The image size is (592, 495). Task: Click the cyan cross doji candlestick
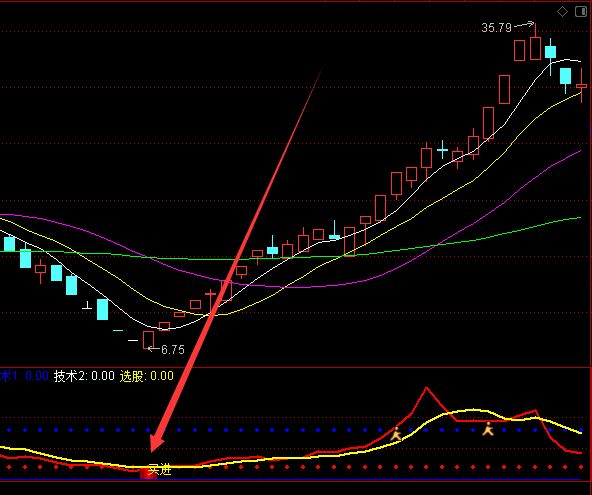point(442,150)
